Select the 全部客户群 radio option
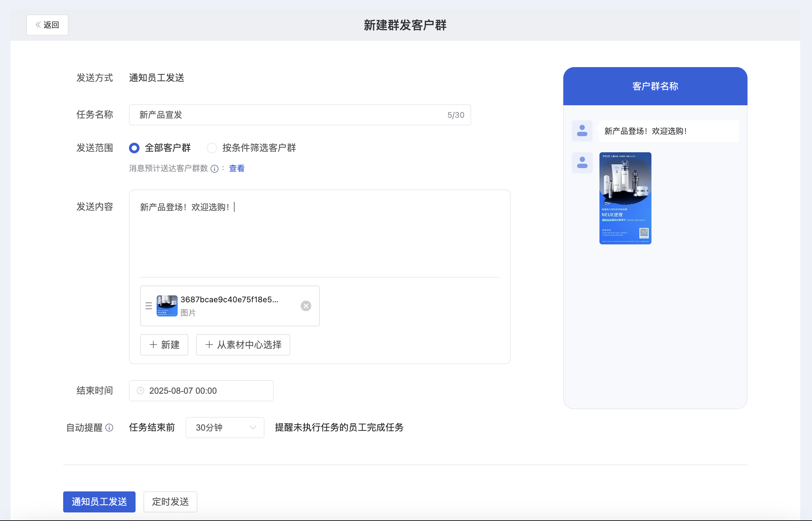812x521 pixels. pyautogui.click(x=134, y=148)
